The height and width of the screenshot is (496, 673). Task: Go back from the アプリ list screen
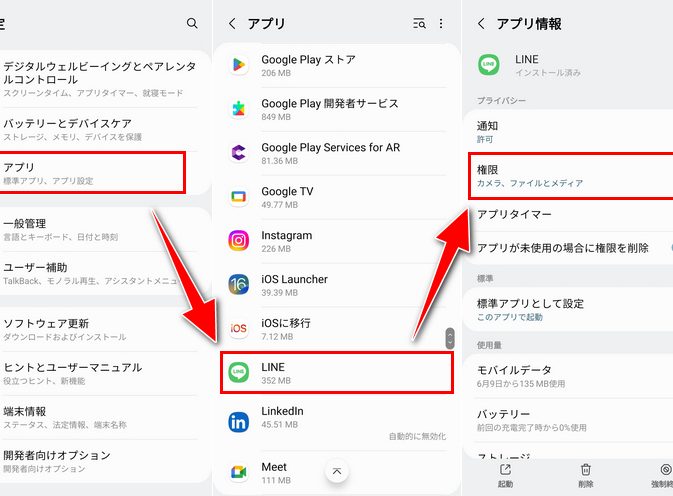[x=232, y=23]
